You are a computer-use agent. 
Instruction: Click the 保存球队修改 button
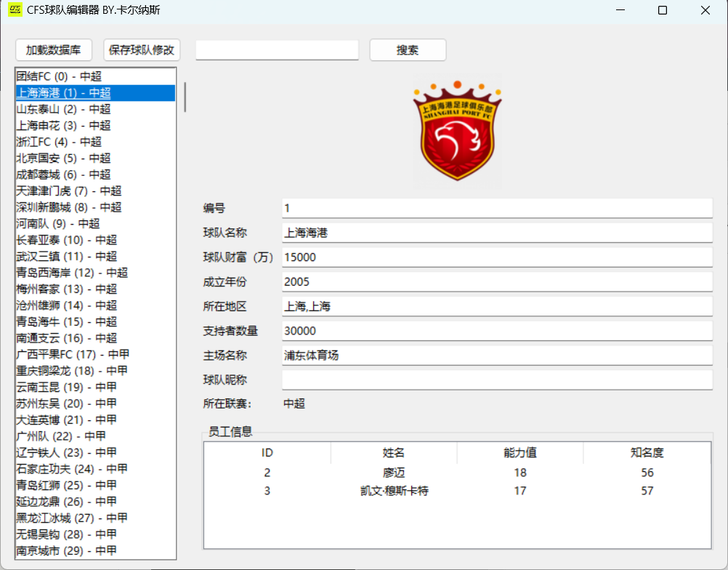(x=142, y=49)
